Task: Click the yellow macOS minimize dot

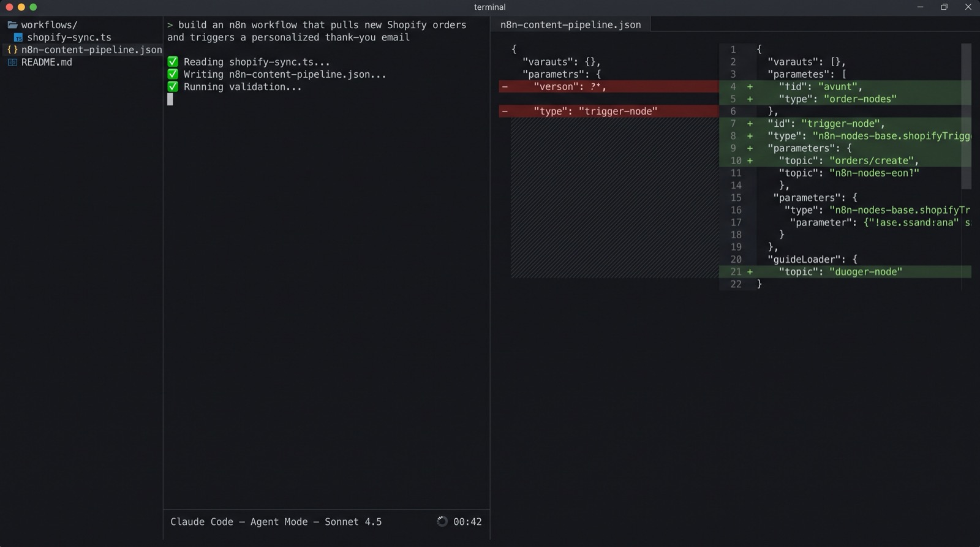Action: click(21, 7)
